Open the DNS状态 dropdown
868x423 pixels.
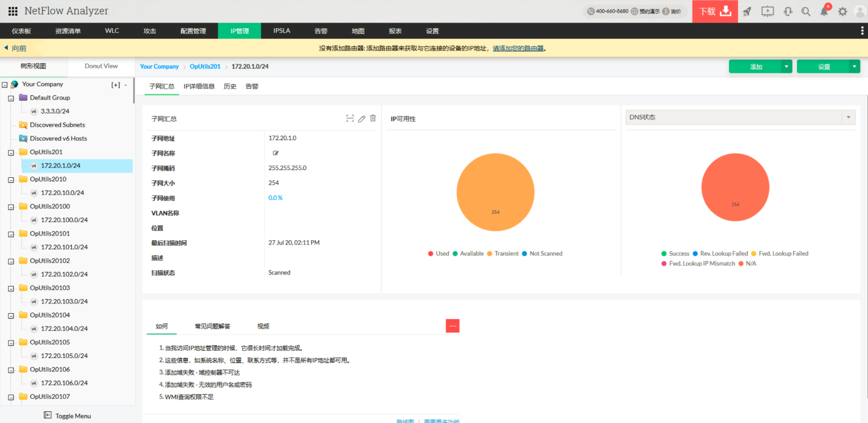741,117
